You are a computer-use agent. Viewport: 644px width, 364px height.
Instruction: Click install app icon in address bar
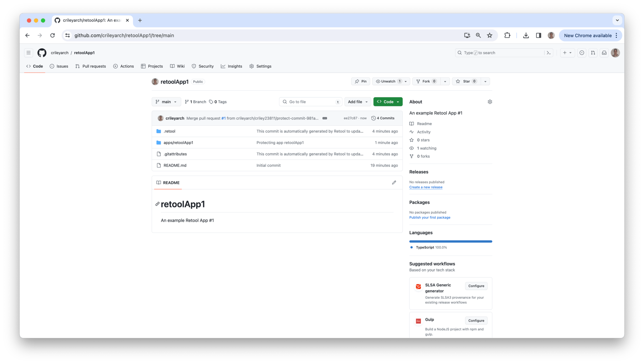click(x=467, y=35)
